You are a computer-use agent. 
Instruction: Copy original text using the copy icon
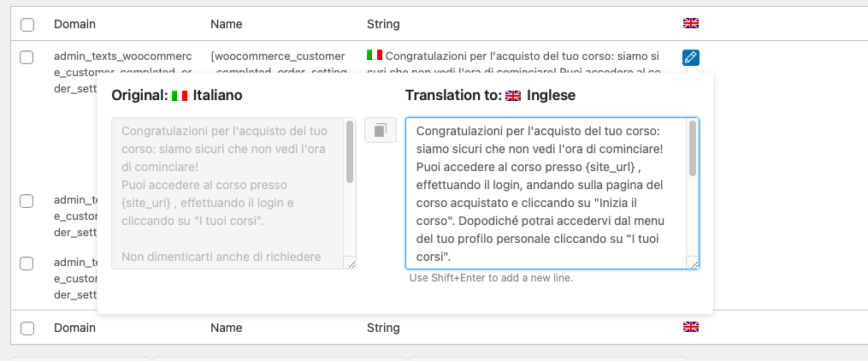point(381,130)
